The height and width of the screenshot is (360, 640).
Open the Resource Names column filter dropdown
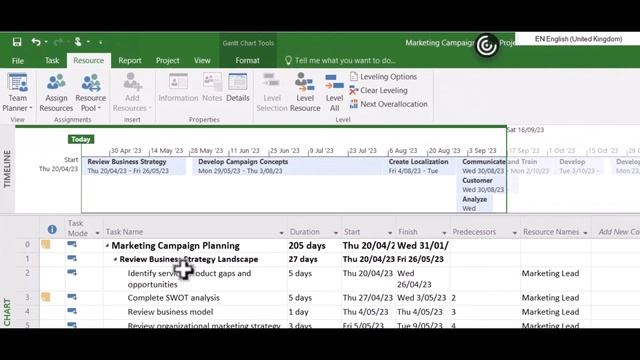pyautogui.click(x=585, y=233)
